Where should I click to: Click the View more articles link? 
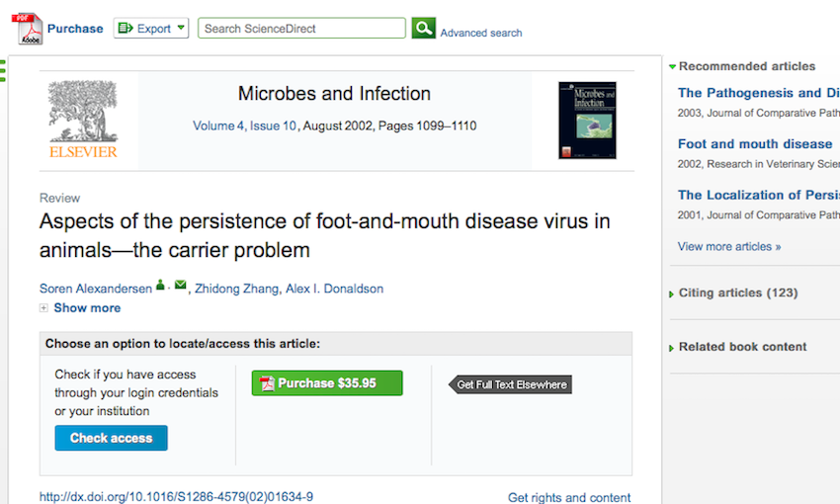[729, 246]
